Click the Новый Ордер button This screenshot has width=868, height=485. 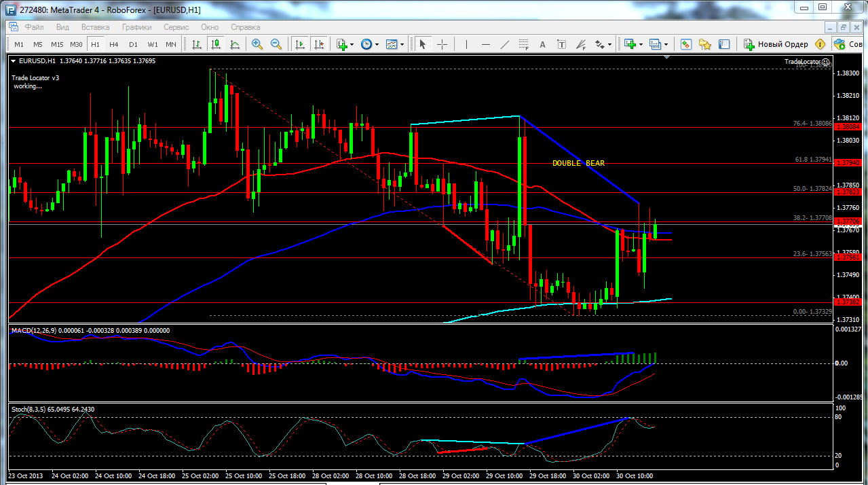coord(776,44)
